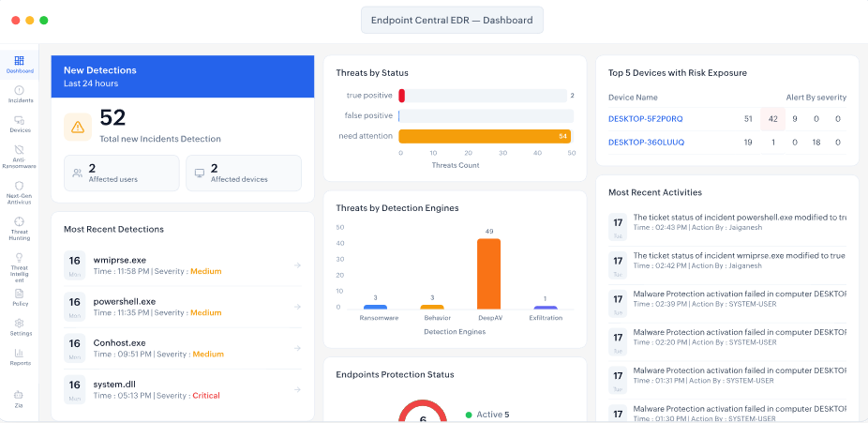Open Reports chart icon
The height and width of the screenshot is (423, 868).
(x=20, y=354)
